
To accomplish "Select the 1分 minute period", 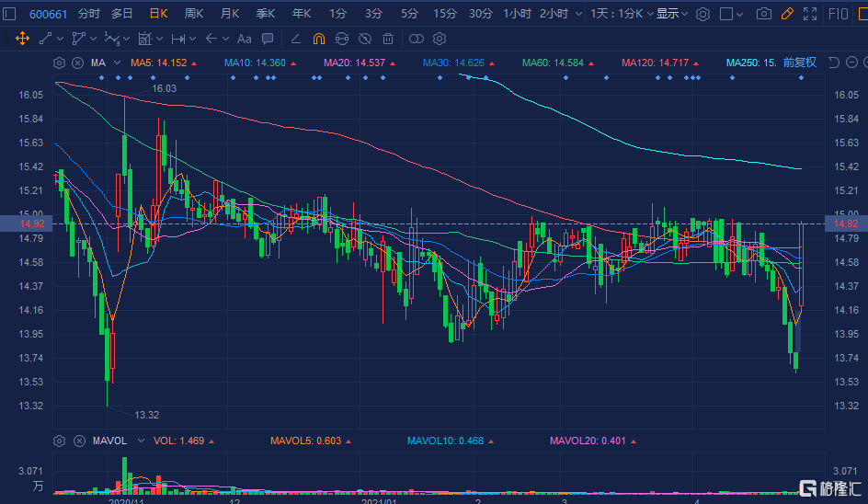I will [x=337, y=14].
